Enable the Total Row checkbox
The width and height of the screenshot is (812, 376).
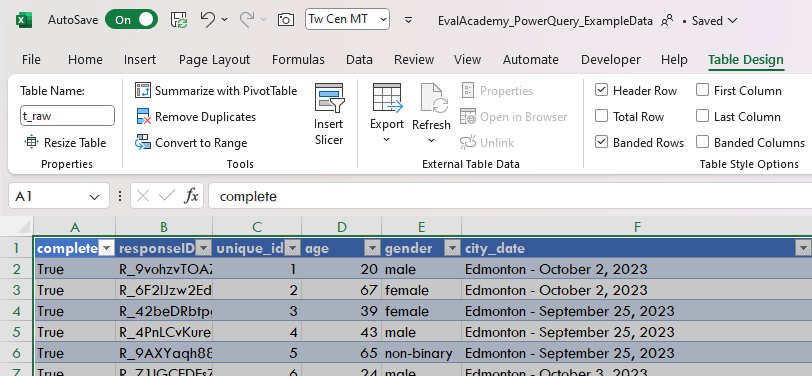point(601,116)
